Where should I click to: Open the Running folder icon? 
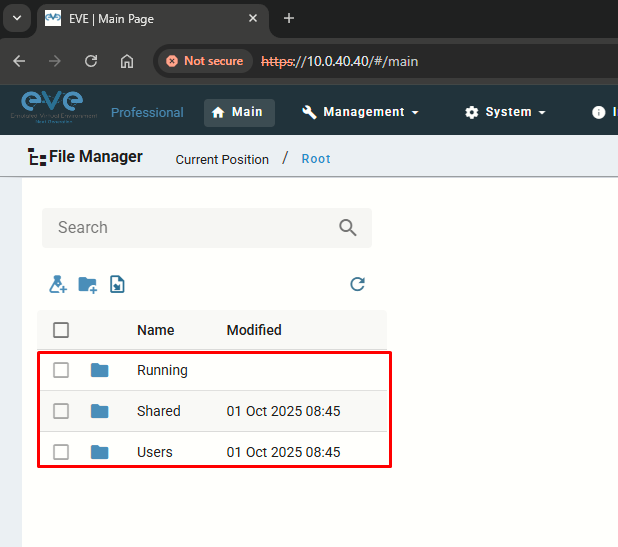point(99,370)
